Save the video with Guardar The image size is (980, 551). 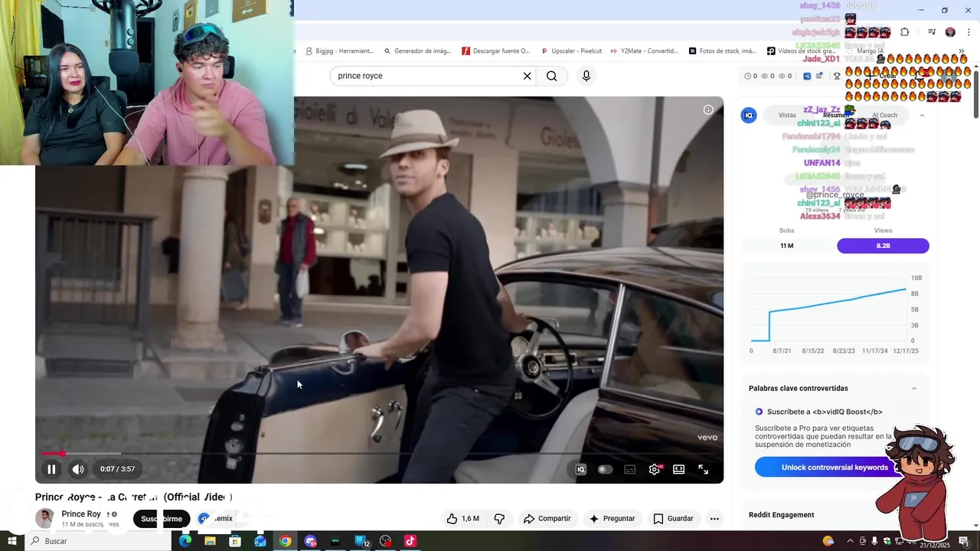(x=673, y=518)
